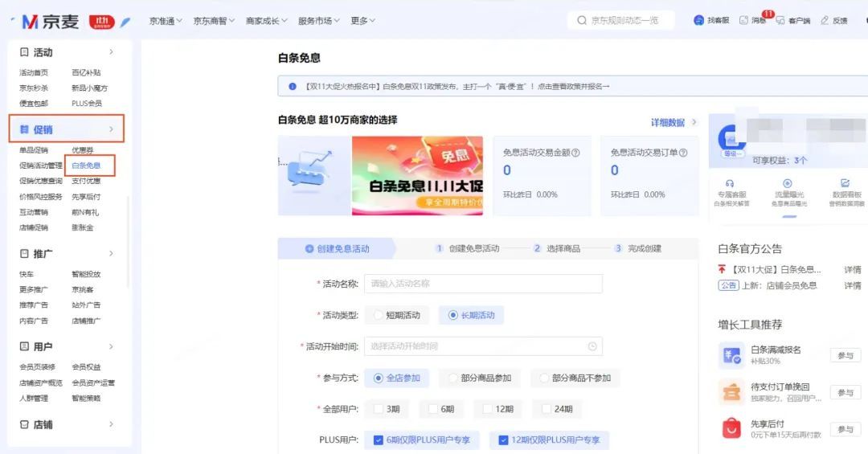Check the 3期 installment checkbox
Image resolution: width=868 pixels, height=454 pixels.
pos(378,408)
